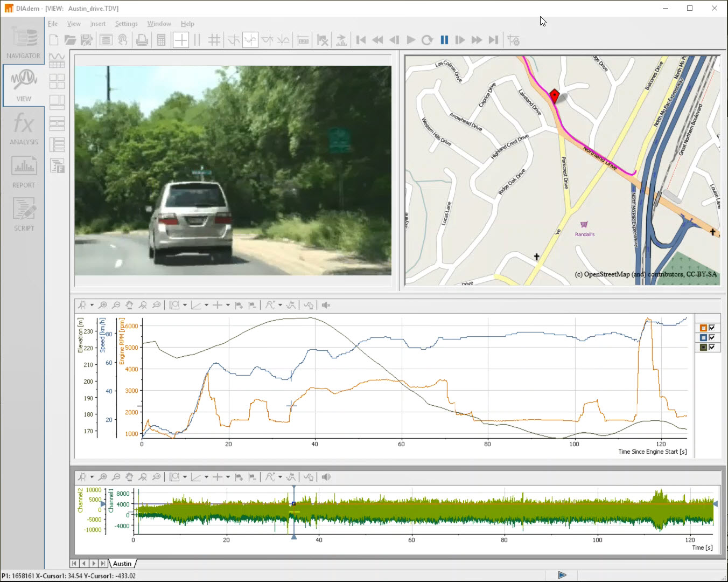
Task: Open the NAVIGATOR panel
Action: [23, 42]
